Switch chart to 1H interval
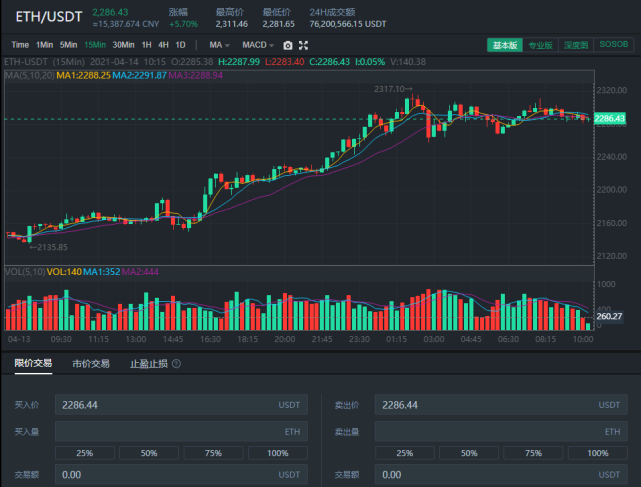 [146, 45]
